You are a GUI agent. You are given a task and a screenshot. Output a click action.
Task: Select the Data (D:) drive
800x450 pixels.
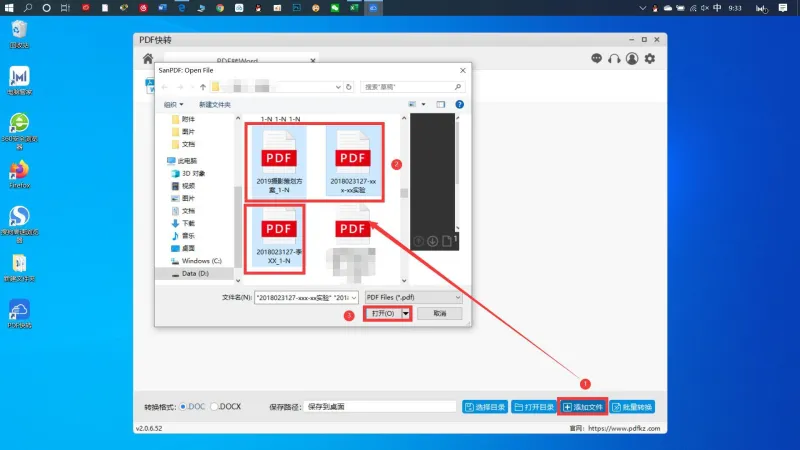[x=194, y=273]
